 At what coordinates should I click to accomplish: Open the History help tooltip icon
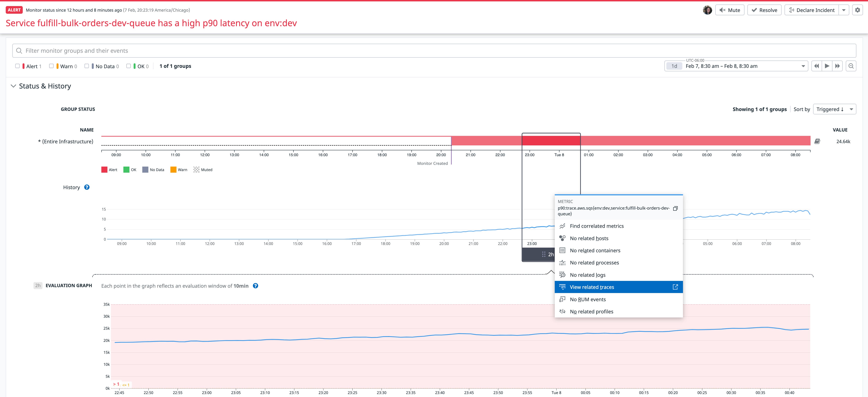[x=87, y=187]
